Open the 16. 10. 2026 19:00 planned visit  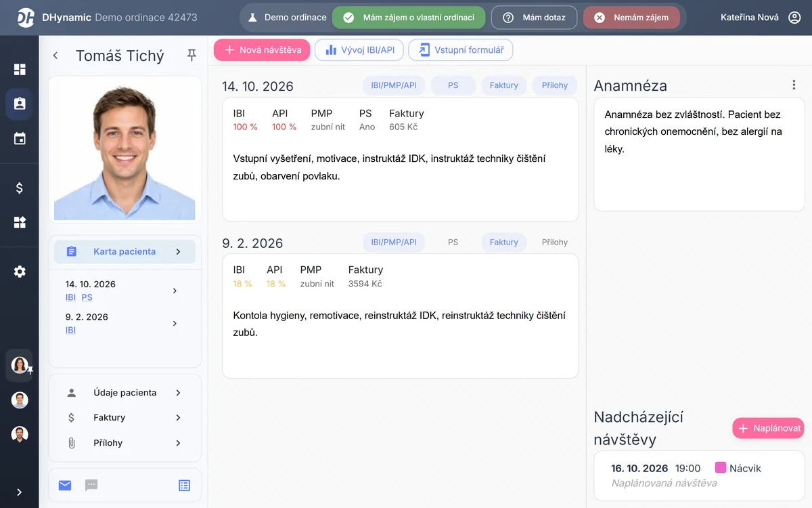point(699,475)
